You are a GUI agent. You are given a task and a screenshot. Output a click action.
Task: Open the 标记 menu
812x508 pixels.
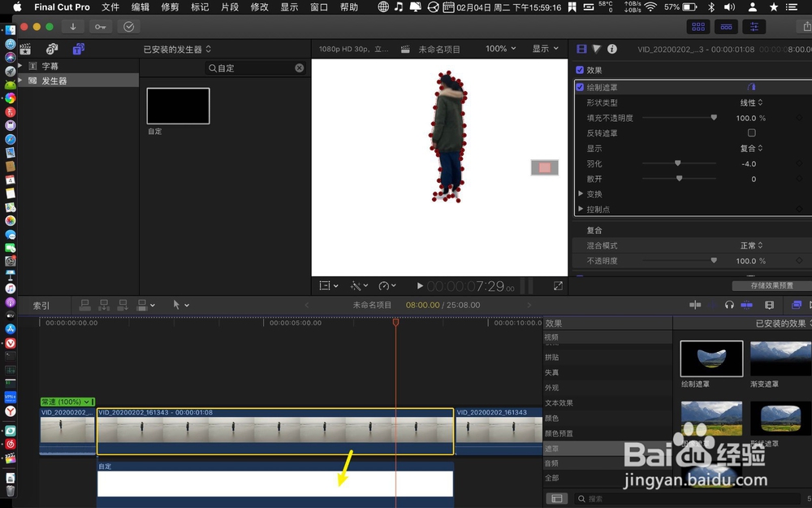[200, 7]
